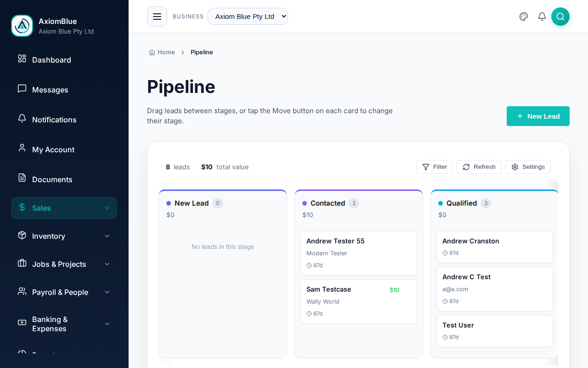588x368 pixels.
Task: Open Messages from the sidebar
Action: pyautogui.click(x=64, y=90)
